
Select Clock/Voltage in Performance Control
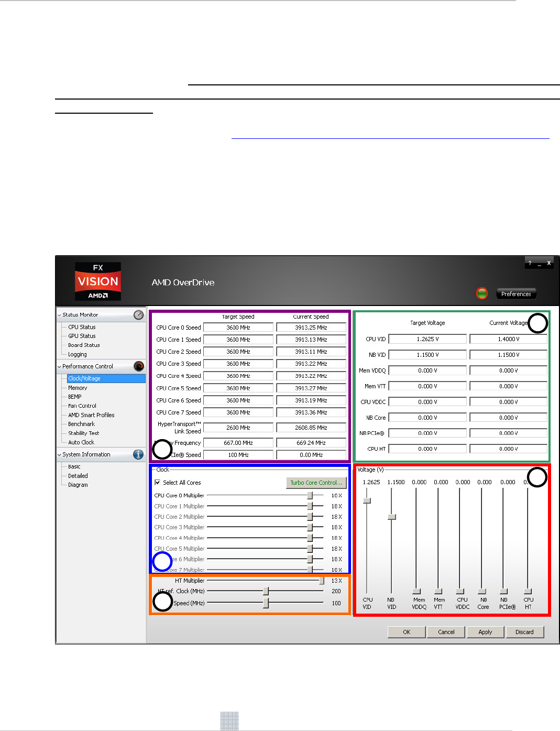pos(106,378)
